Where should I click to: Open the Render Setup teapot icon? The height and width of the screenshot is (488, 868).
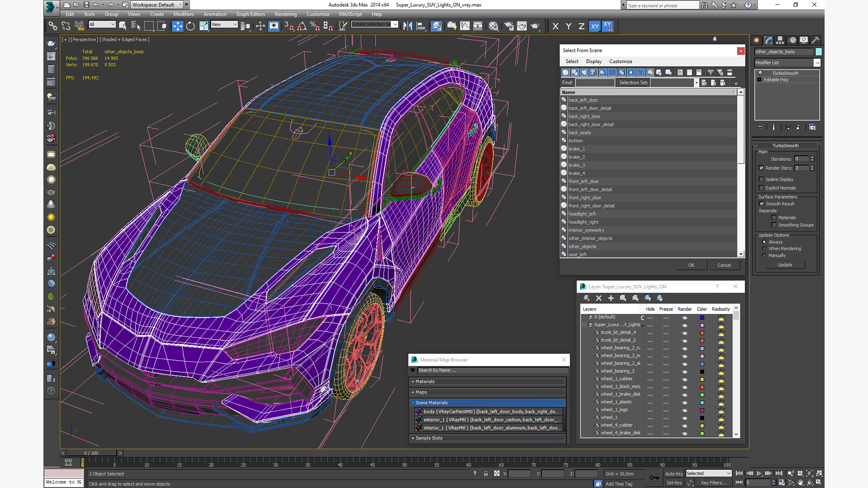coord(509,26)
